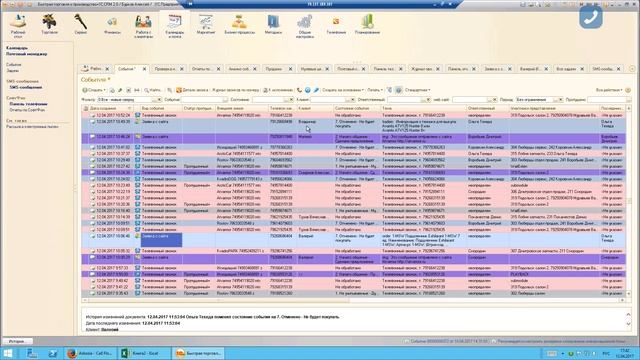
Task: Open the Создать dropdown
Action: [x=94, y=90]
